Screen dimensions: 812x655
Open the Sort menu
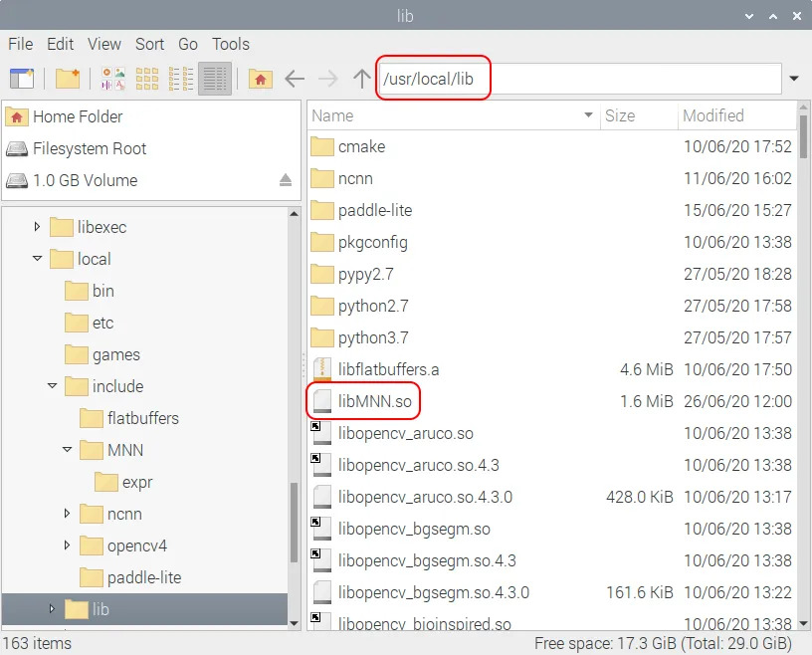pyautogui.click(x=149, y=44)
